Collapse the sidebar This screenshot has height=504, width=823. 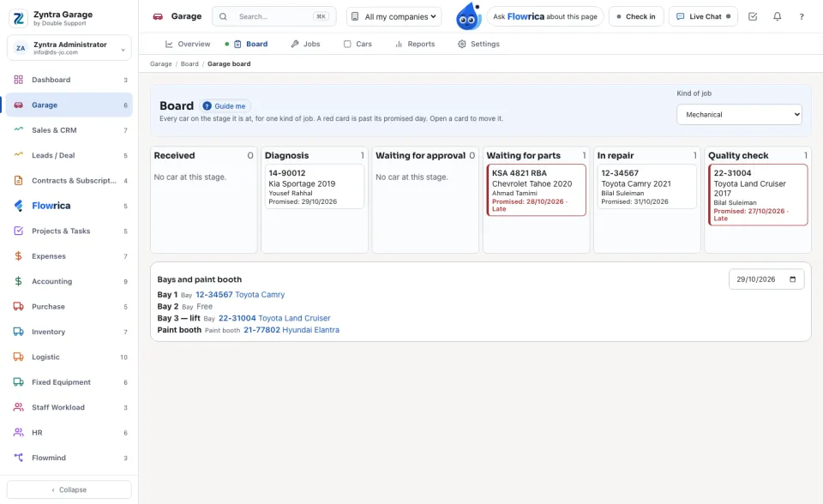coord(69,489)
